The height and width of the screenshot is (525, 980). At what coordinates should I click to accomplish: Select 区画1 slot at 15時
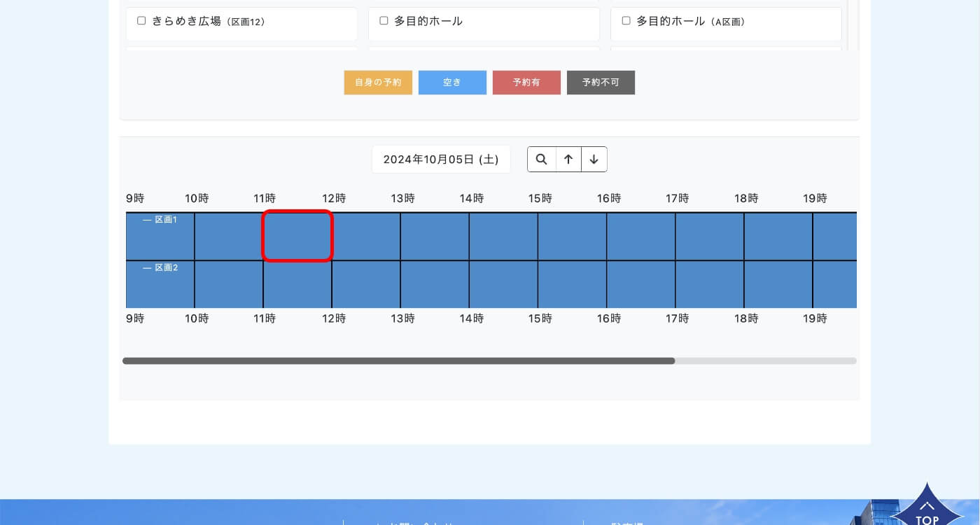[572, 237]
